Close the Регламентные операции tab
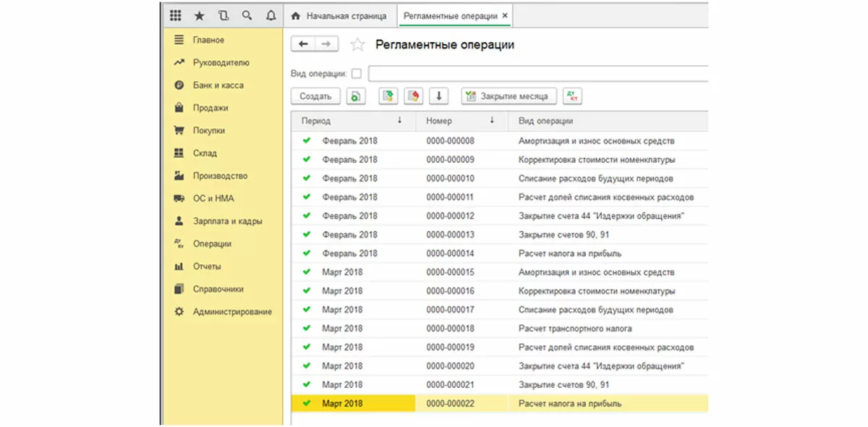Screen dimensions: 868x427 click(x=505, y=15)
